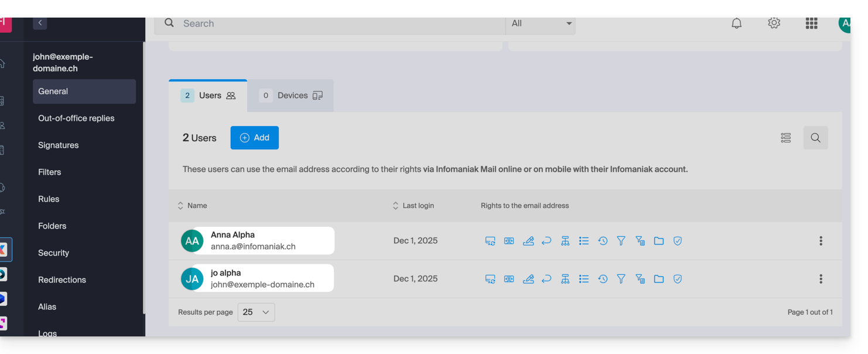Open Out-of-office replies in the sidebar

[x=76, y=118]
